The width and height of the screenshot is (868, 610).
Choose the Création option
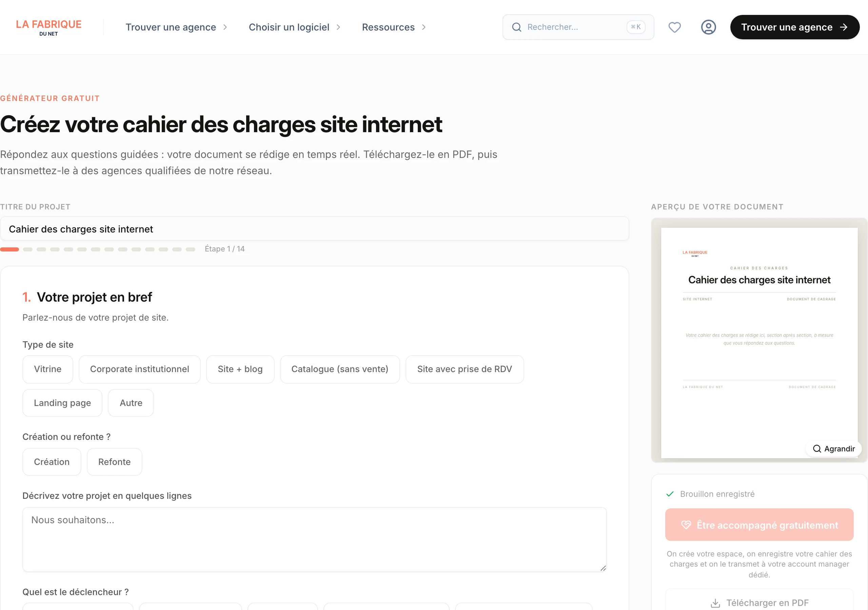[52, 462]
